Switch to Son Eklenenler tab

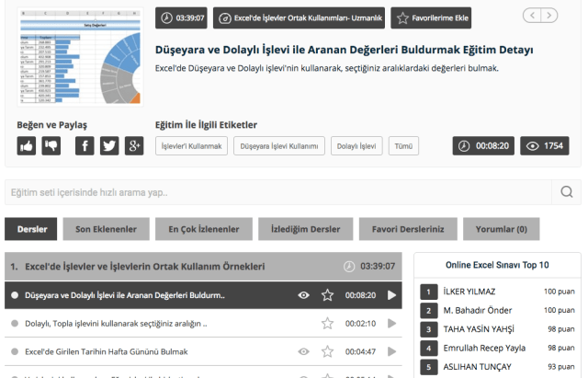click(x=106, y=229)
